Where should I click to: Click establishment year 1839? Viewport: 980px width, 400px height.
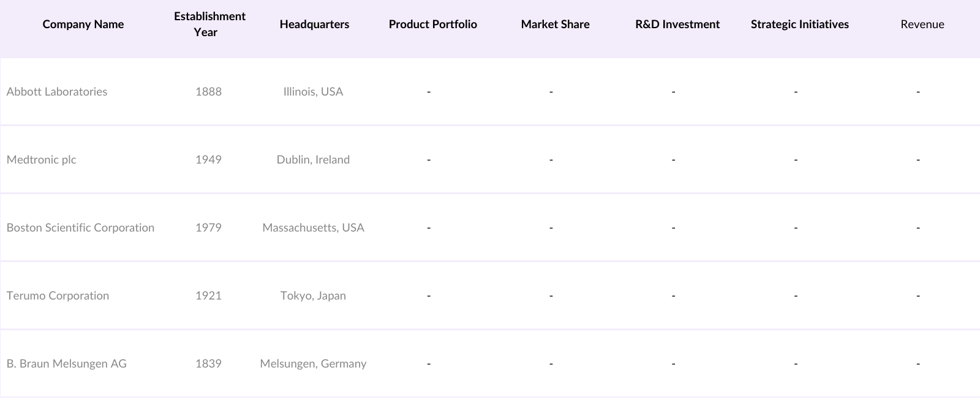click(208, 364)
